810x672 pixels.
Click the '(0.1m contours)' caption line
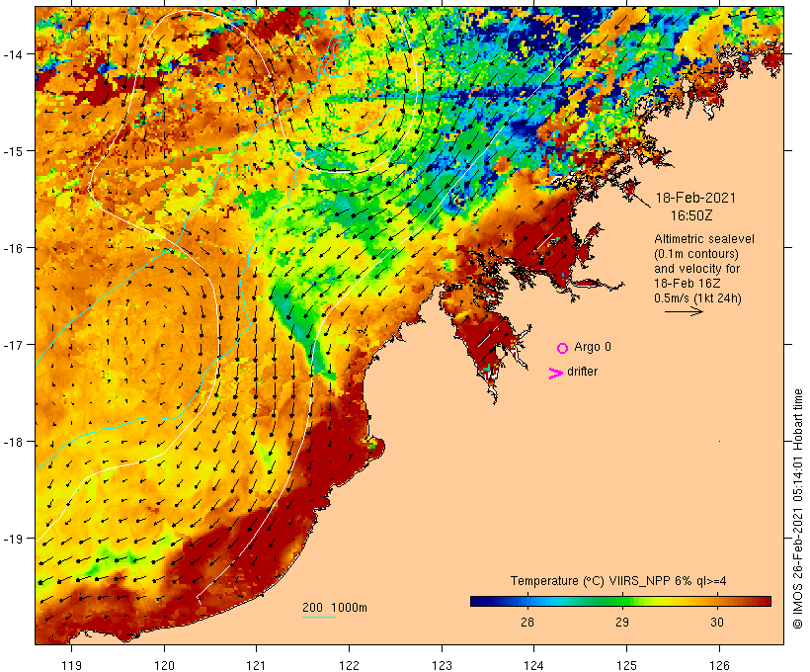pos(695,254)
